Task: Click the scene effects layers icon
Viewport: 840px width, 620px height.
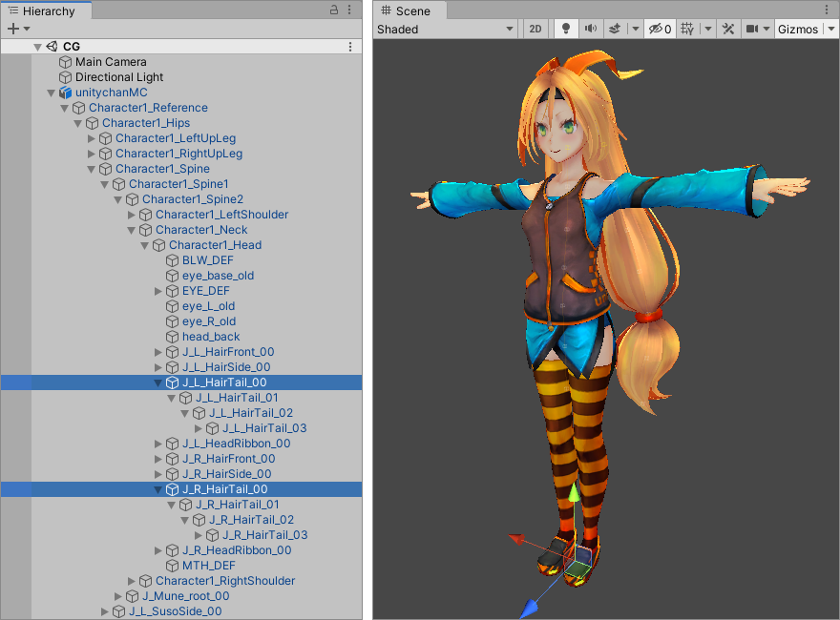Action: click(616, 30)
